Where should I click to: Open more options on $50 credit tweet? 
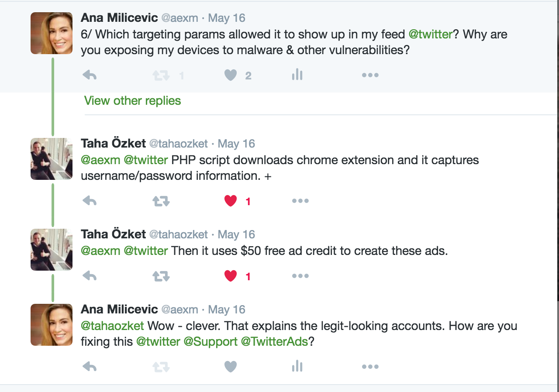click(x=300, y=276)
